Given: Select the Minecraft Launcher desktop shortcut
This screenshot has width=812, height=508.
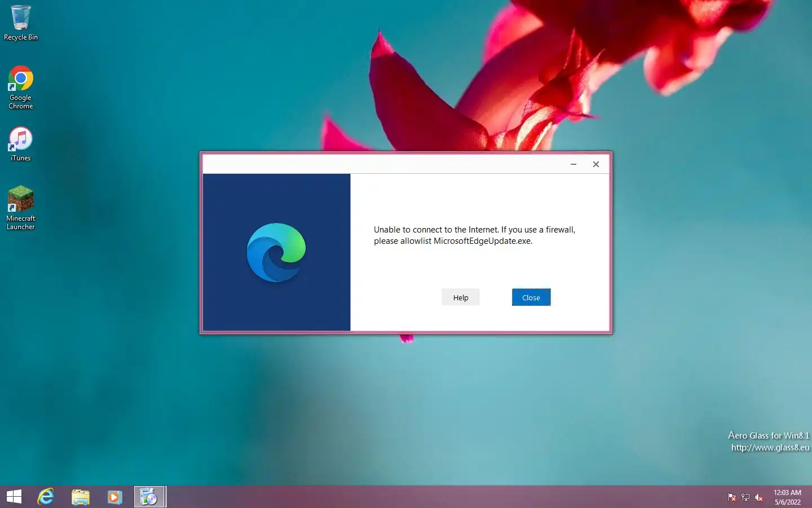Looking at the screenshot, I should [x=20, y=208].
